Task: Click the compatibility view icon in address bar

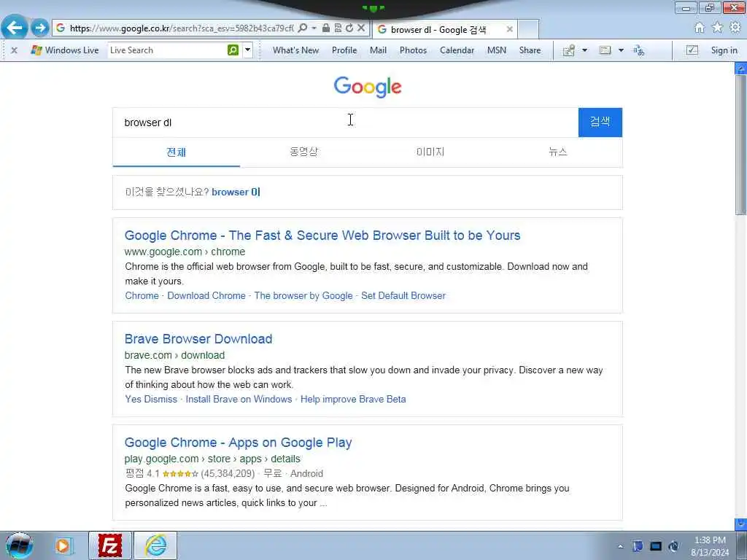Action: pos(338,28)
